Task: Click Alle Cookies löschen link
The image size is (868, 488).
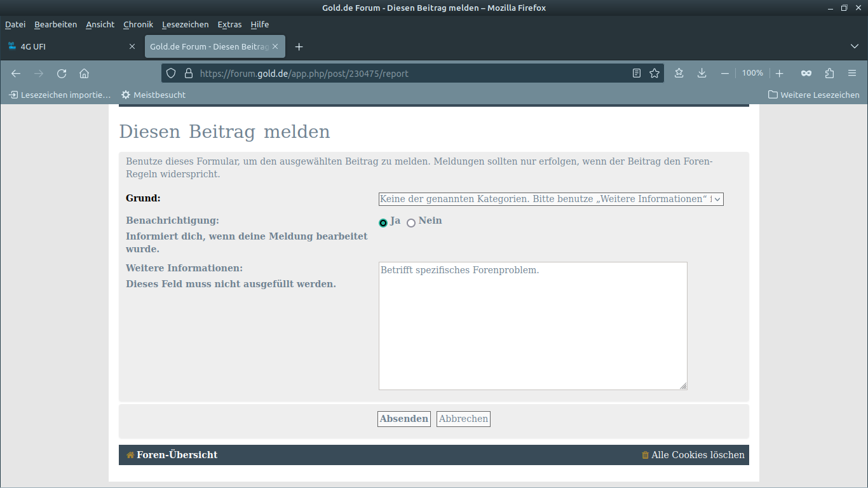Action: click(x=693, y=455)
